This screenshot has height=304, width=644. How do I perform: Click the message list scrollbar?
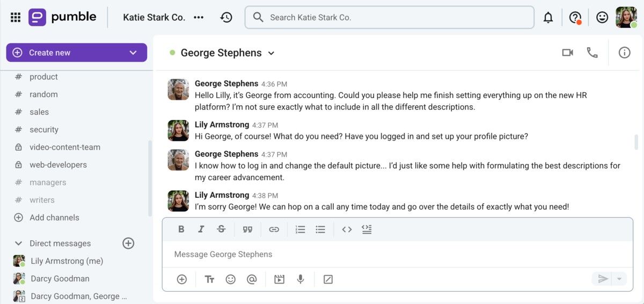[x=636, y=142]
